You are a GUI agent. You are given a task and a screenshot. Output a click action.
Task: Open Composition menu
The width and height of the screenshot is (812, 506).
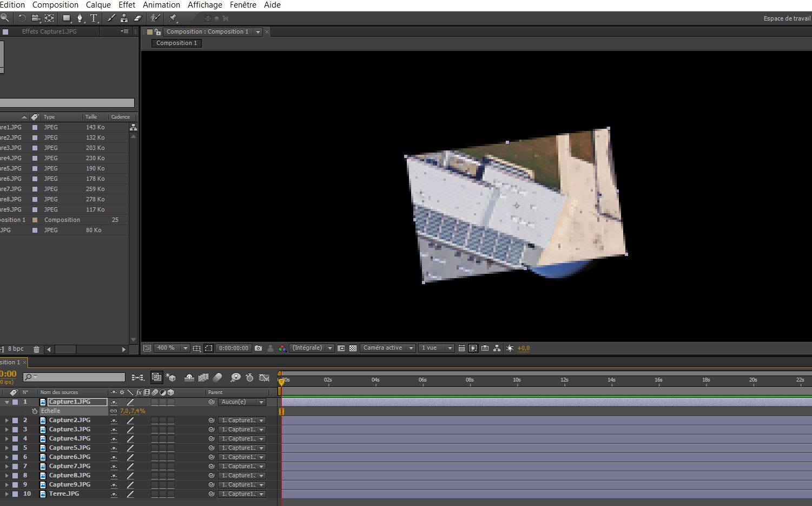(55, 5)
